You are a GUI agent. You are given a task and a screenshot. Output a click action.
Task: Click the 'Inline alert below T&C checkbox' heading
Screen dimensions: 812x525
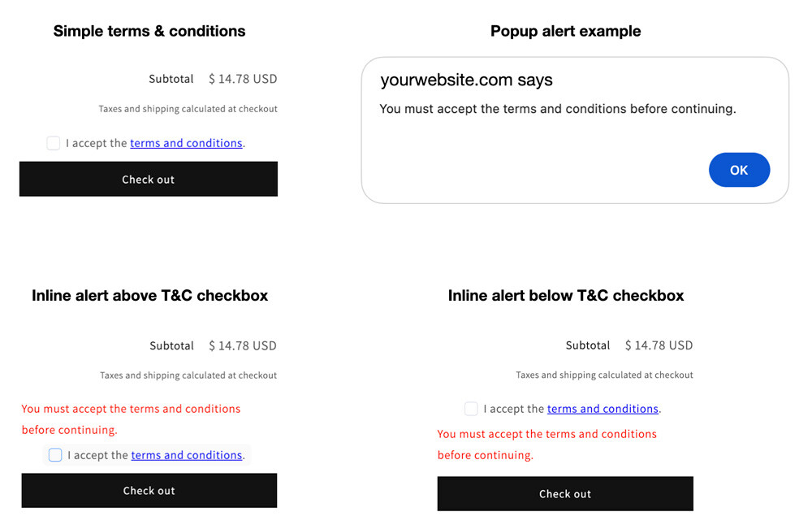click(x=566, y=295)
